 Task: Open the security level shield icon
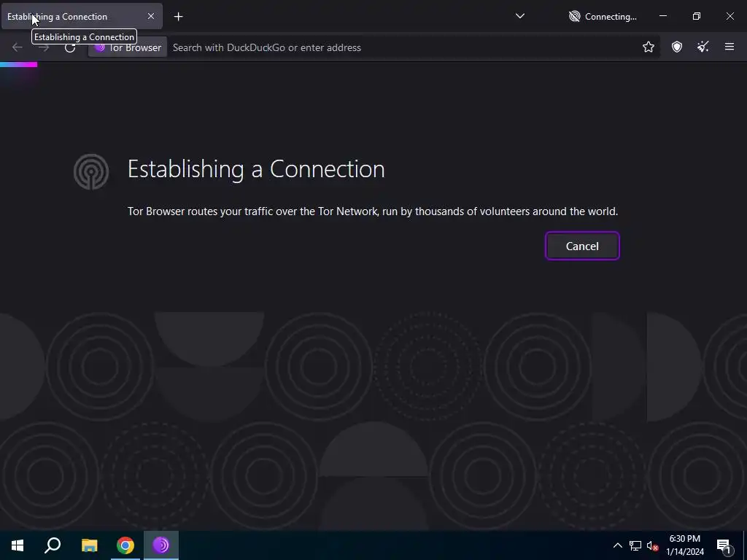676,47
